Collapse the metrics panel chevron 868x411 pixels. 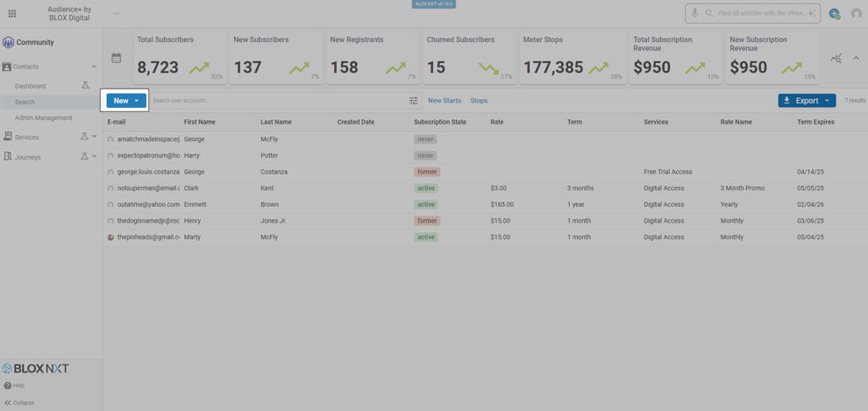click(x=856, y=58)
